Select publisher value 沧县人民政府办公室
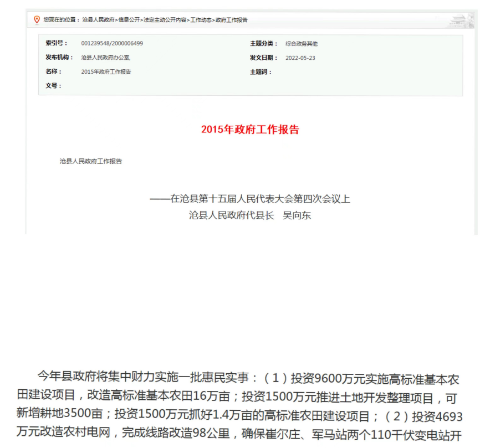 click(x=105, y=58)
